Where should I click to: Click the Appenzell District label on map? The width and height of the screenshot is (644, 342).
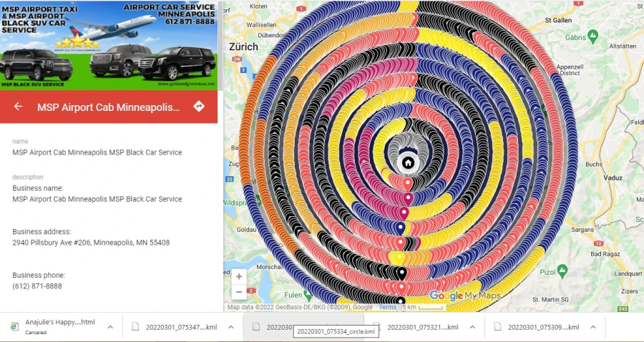coord(570,70)
